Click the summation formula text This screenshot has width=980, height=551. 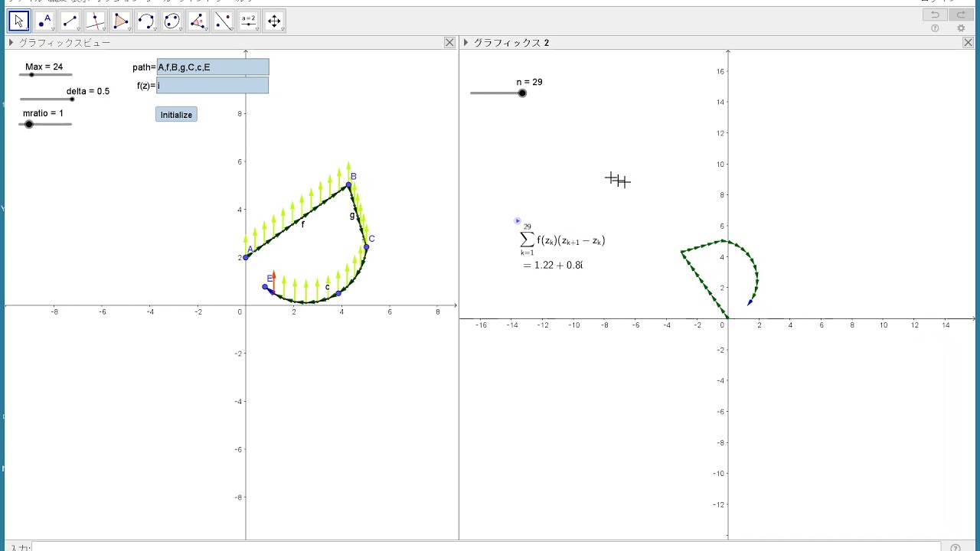click(x=563, y=240)
